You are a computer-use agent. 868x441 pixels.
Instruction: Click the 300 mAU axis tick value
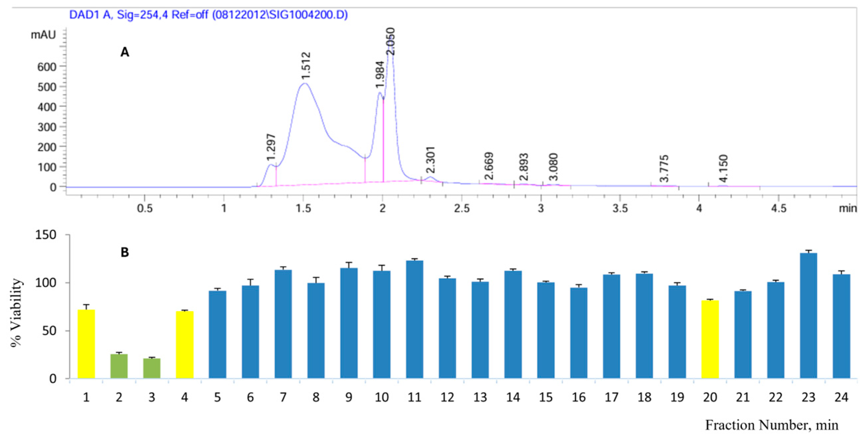(x=46, y=127)
